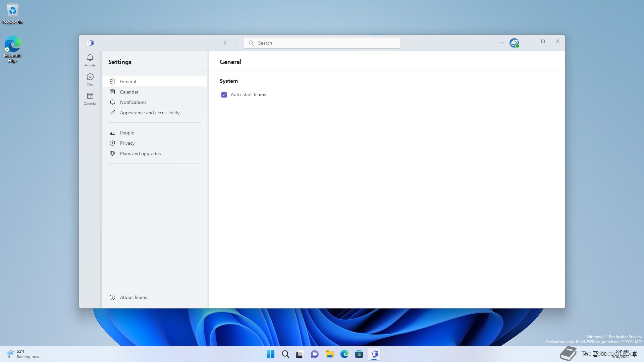
Task: Select General in the Settings list
Action: click(x=155, y=81)
